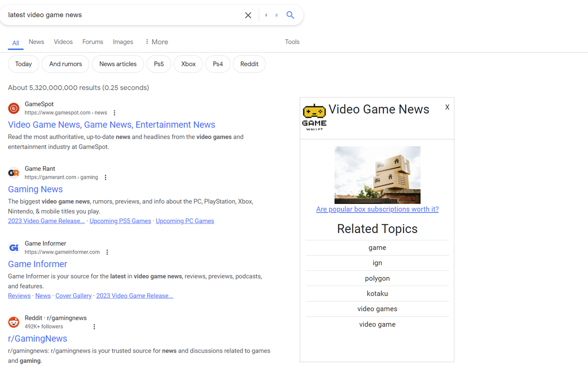
Task: Apply the And rumors filter chip
Action: (x=66, y=64)
